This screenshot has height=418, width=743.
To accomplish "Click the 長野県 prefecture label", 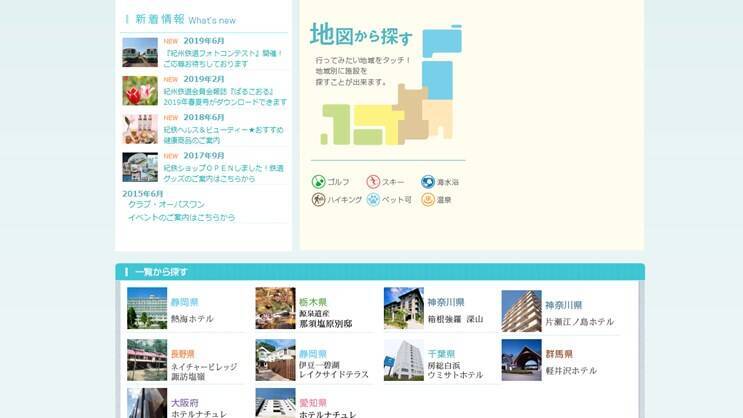I will [183, 354].
